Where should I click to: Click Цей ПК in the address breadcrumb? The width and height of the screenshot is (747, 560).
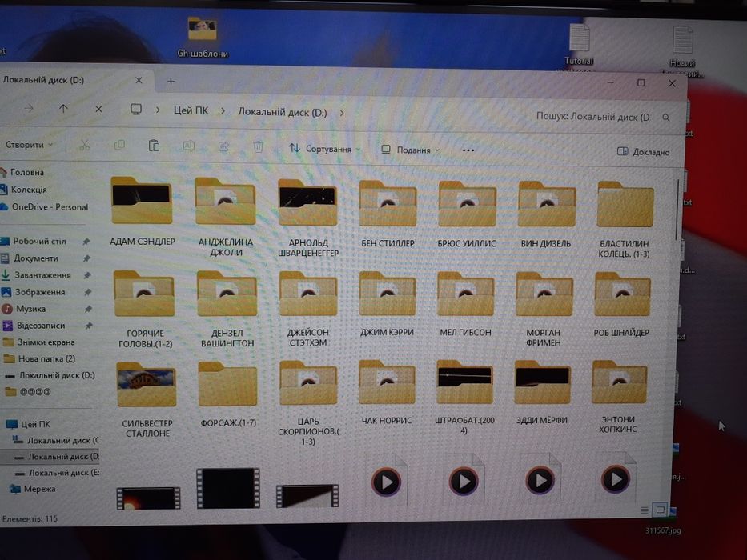pyautogui.click(x=191, y=110)
